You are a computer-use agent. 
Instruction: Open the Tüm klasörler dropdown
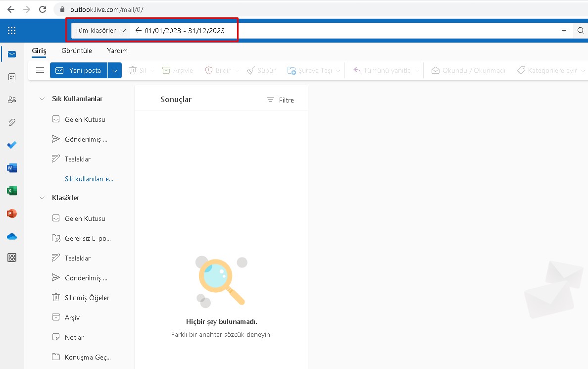100,30
